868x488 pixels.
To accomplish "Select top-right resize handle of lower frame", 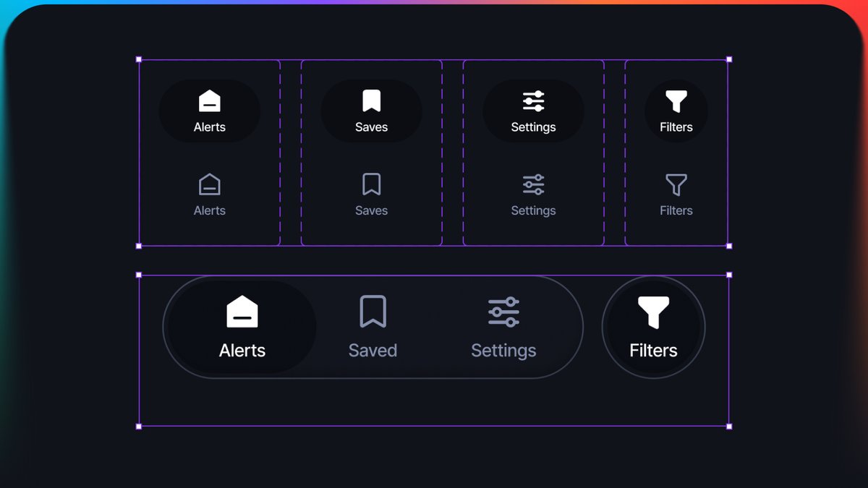I will 729,275.
